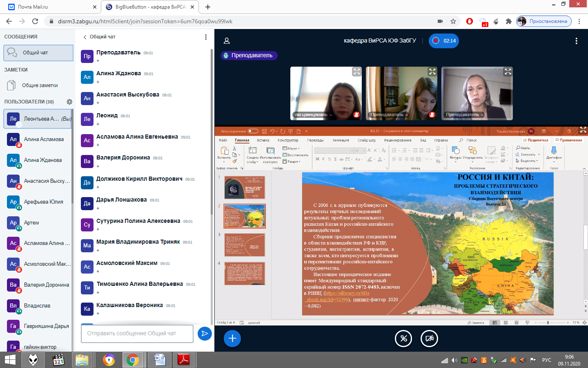Expand лю цзинцзюань webcam name dropdown
The width and height of the screenshot is (588, 368).
pyautogui.click(x=331, y=115)
